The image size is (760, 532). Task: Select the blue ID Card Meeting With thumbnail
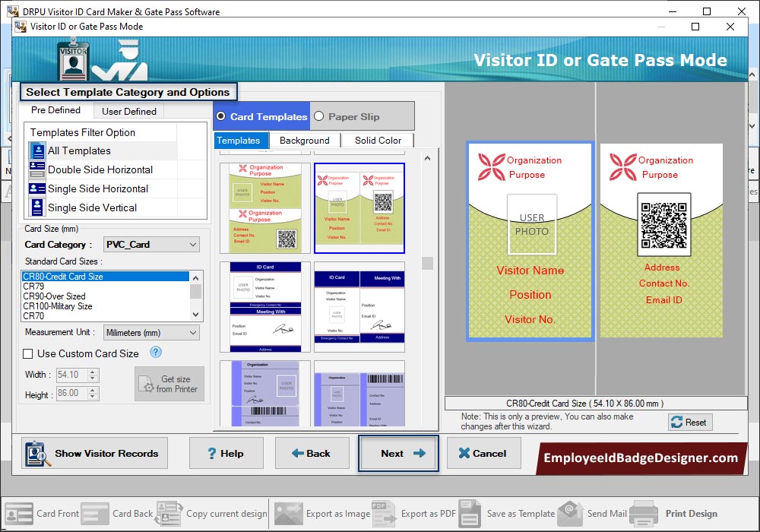(264, 307)
